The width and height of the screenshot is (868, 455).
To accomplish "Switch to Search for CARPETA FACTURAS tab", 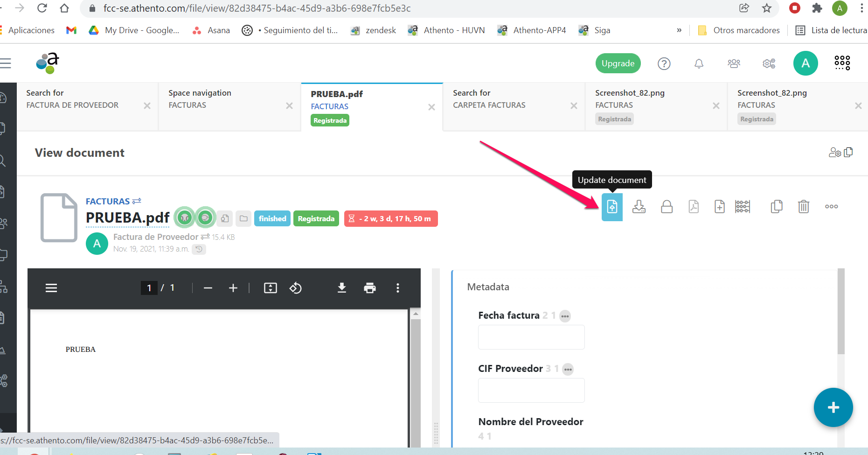I will coord(508,99).
